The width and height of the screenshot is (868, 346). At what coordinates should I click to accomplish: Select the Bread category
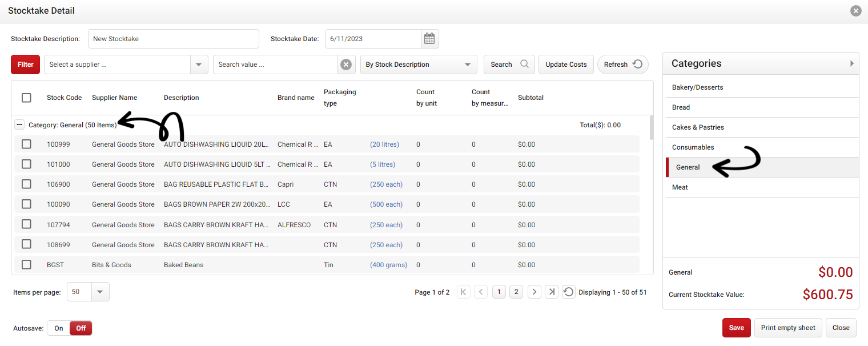click(x=681, y=107)
